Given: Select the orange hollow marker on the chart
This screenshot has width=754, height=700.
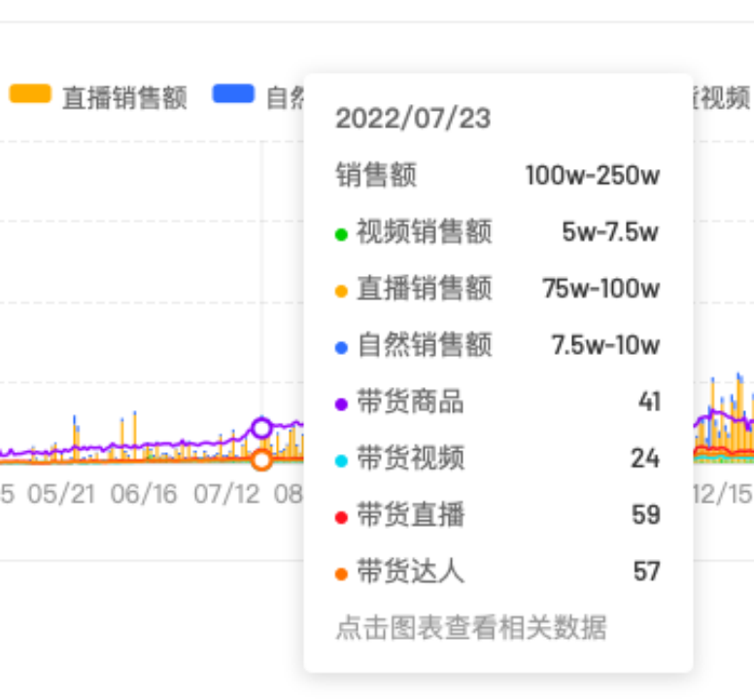Looking at the screenshot, I should click(x=261, y=460).
